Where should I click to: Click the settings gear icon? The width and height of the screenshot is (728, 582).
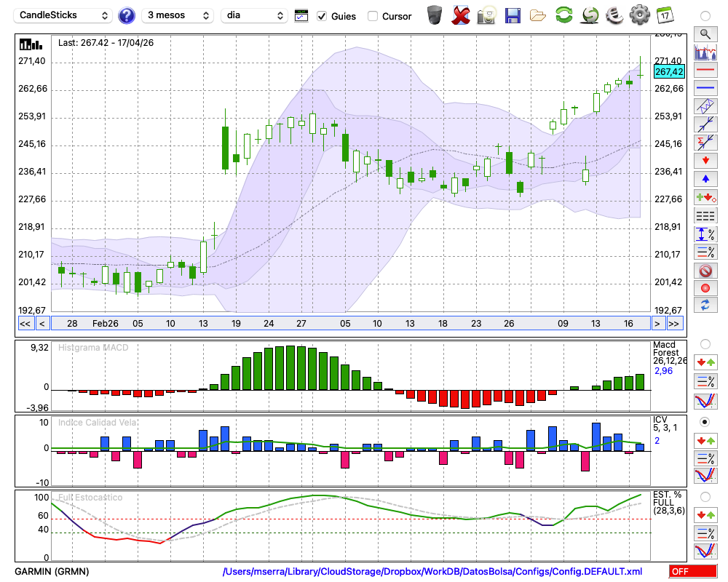[639, 15]
